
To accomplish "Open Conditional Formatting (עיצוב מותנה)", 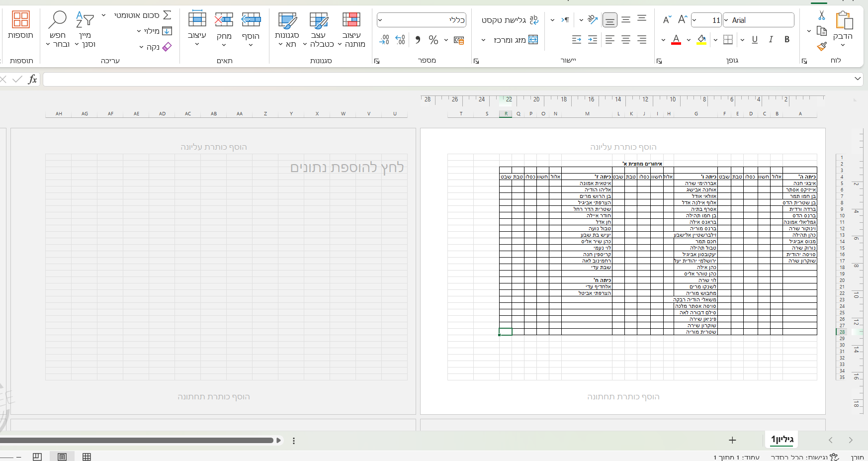I will 351,30.
